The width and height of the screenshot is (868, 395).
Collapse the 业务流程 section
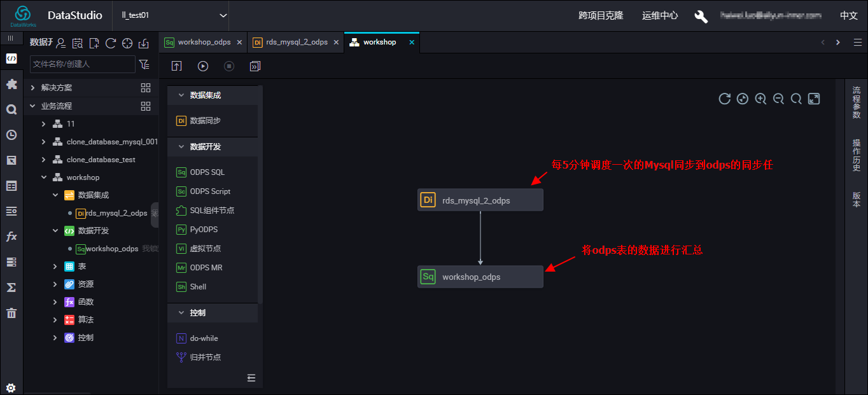point(32,106)
